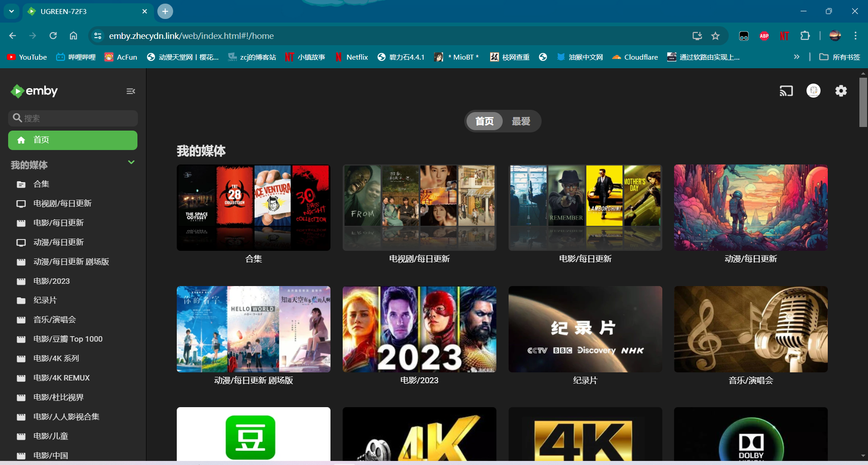This screenshot has width=868, height=465.
Task: Collapse the 我的媒体 sidebar section
Action: point(131,162)
